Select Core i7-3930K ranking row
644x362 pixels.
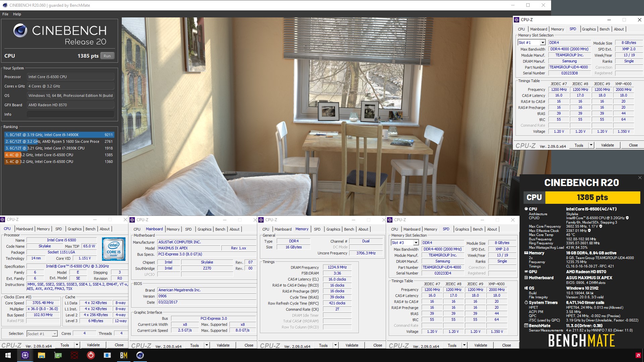pos(59,148)
